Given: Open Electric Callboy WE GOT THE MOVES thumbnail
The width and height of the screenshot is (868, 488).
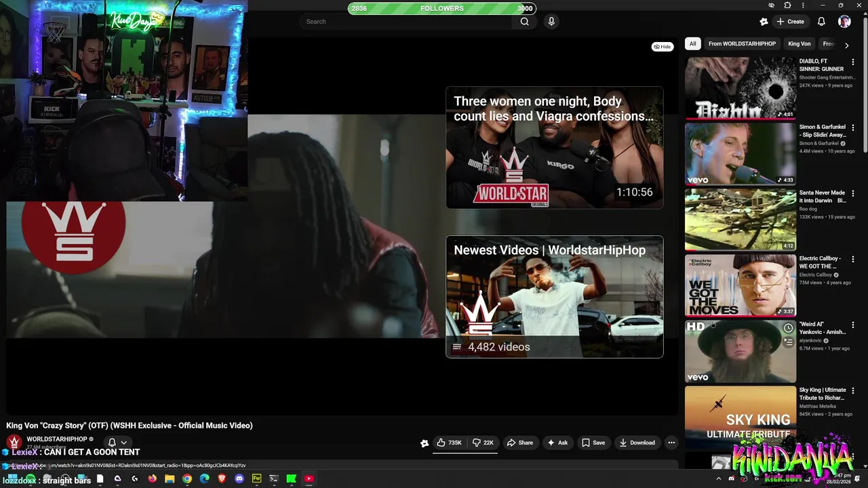Looking at the screenshot, I should (x=740, y=285).
